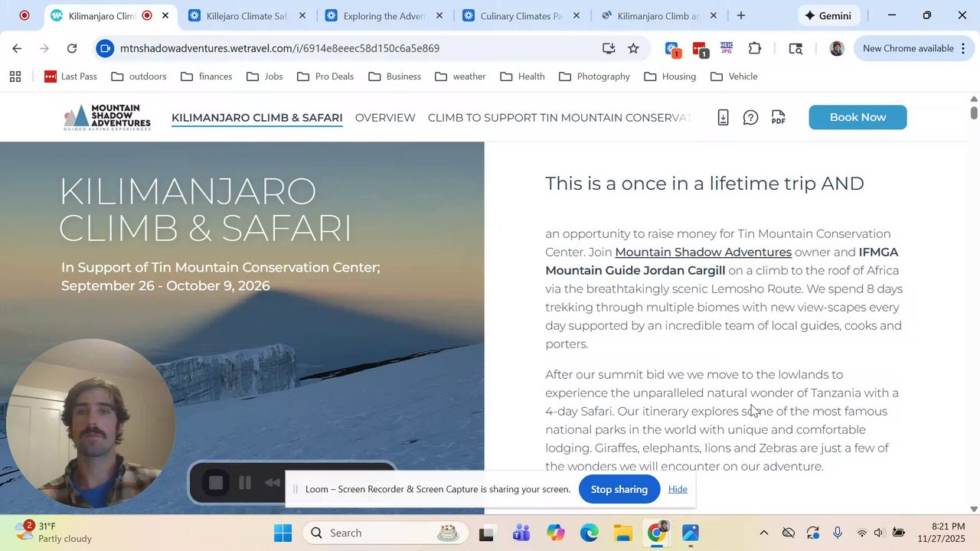Expand the Vehicle bookmark folder
The width and height of the screenshot is (980, 551).
(734, 77)
